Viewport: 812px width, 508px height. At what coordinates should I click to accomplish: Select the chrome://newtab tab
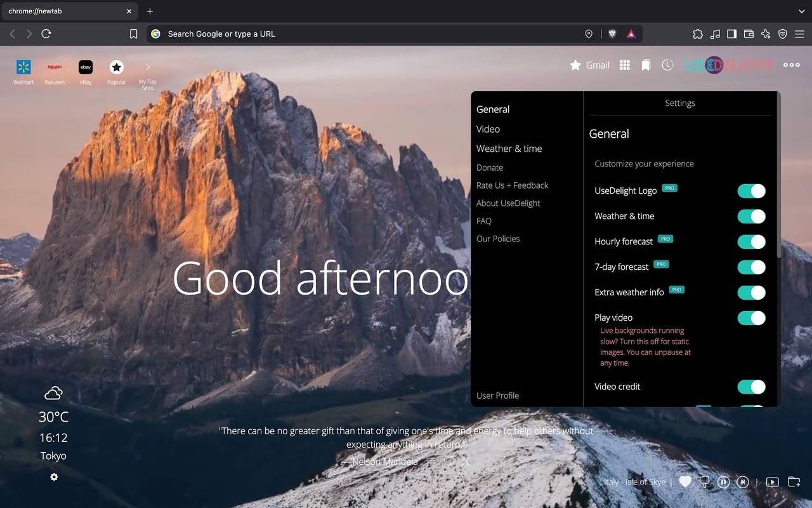coord(69,11)
